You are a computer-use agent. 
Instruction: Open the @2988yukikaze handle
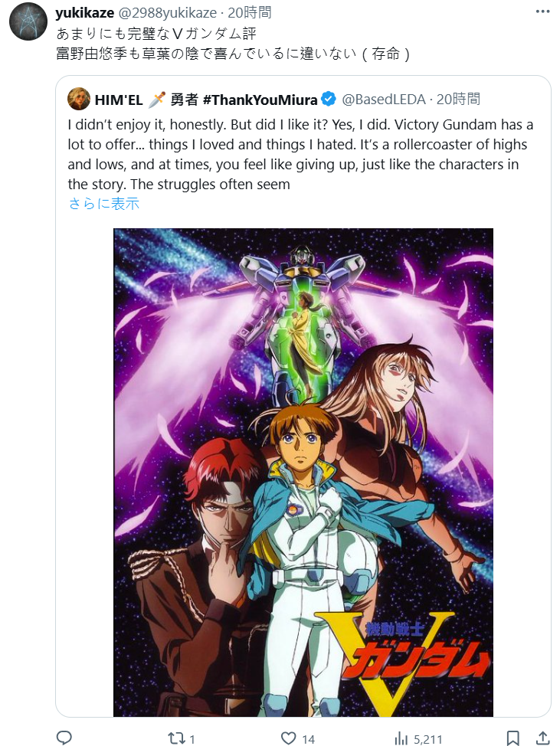(x=167, y=12)
